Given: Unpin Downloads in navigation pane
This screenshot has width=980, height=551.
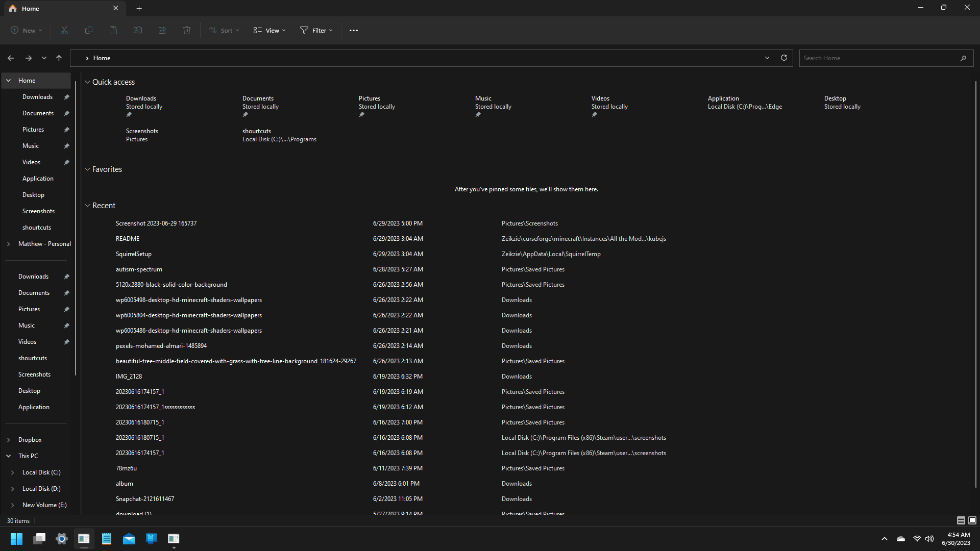Looking at the screenshot, I should (x=67, y=97).
